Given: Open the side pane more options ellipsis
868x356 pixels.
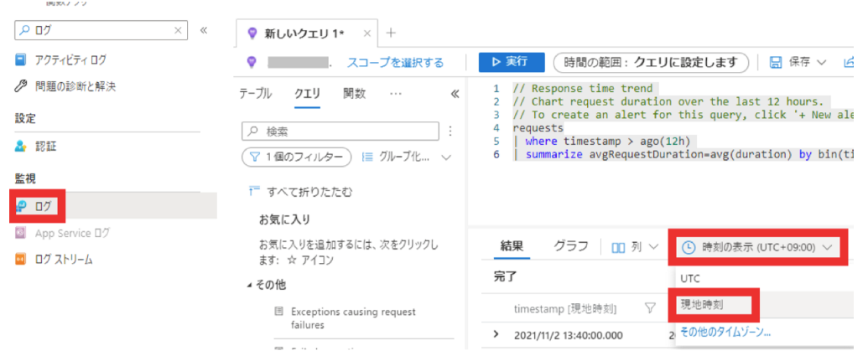Looking at the screenshot, I should [395, 94].
